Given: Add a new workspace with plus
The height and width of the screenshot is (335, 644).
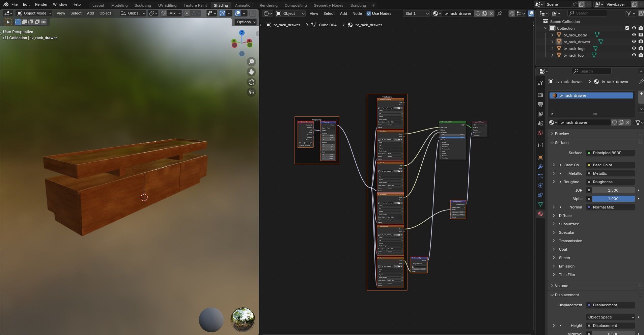Looking at the screenshot, I should 373,5.
